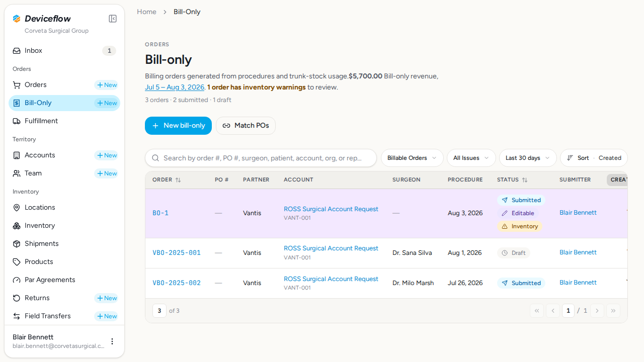Screen dimensions: 644x362
Task: Go to first page pagination icon
Action: point(537,311)
